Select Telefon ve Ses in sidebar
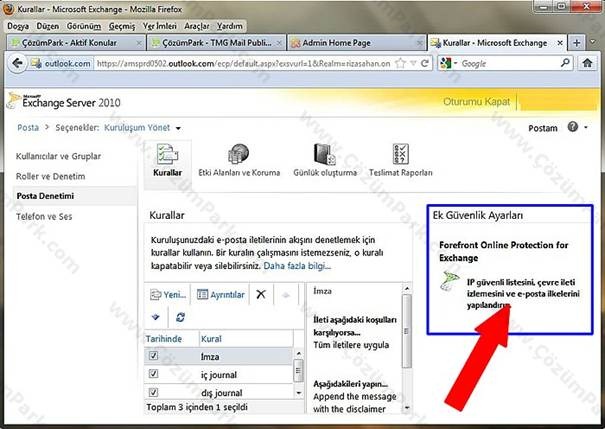 pyautogui.click(x=44, y=216)
